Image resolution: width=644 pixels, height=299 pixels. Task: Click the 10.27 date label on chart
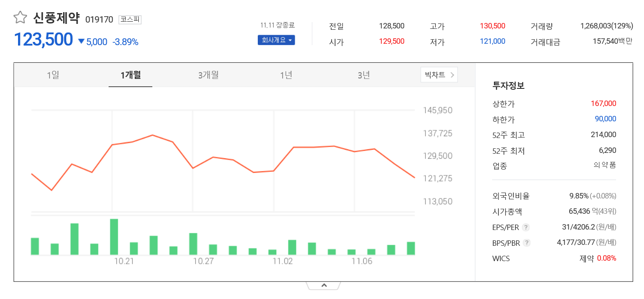pos(203,261)
